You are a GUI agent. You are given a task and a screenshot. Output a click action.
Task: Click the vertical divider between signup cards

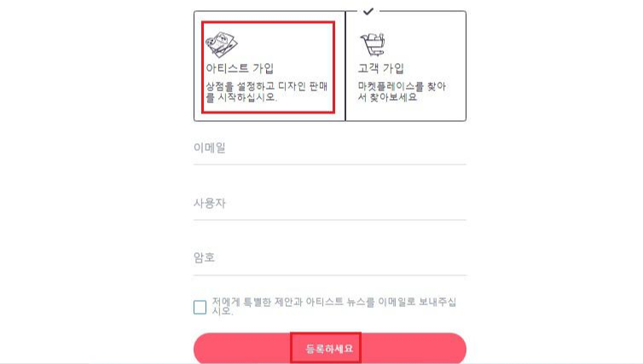[x=345, y=66]
